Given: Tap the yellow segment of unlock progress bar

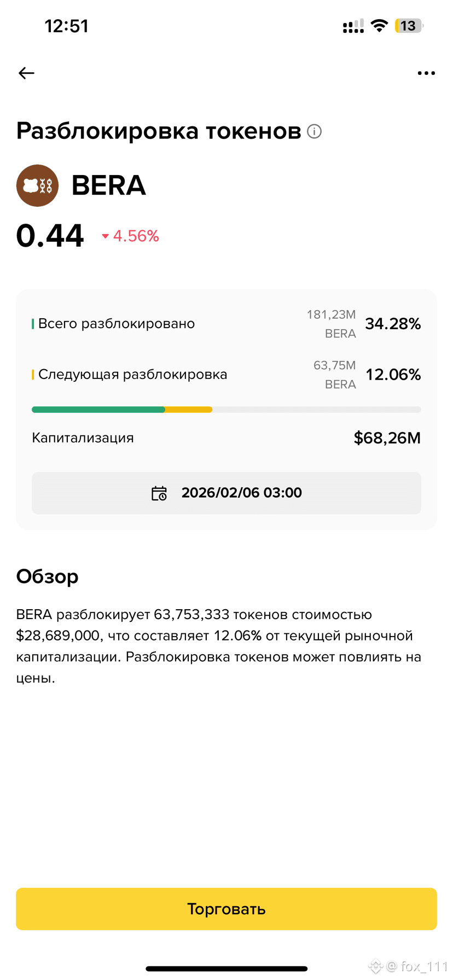Looking at the screenshot, I should tap(189, 410).
